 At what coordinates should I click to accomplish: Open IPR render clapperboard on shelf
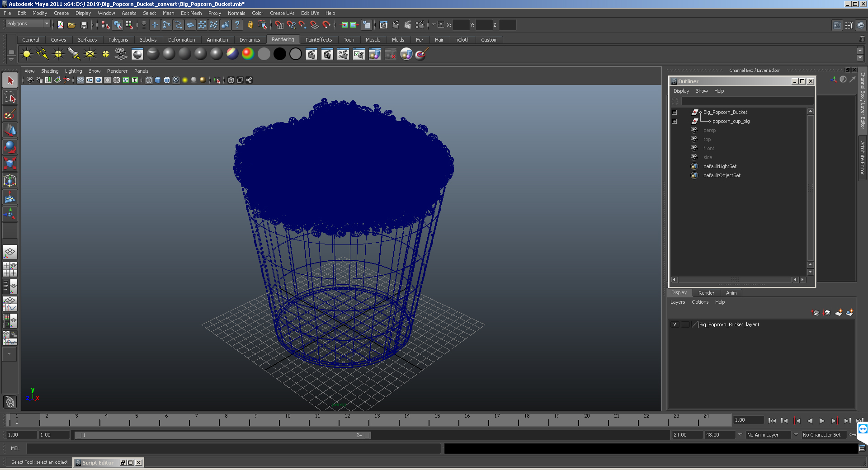[327, 54]
